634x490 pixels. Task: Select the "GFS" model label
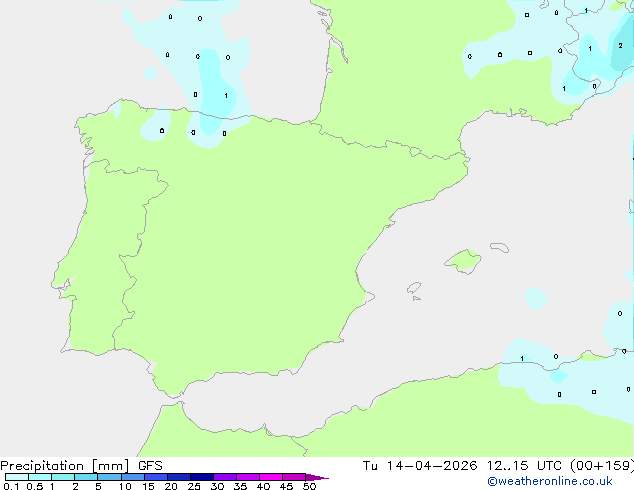coord(150,466)
